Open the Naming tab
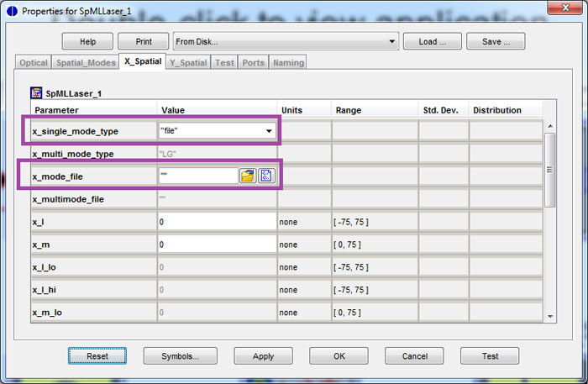The image size is (588, 384). pyautogui.click(x=287, y=62)
